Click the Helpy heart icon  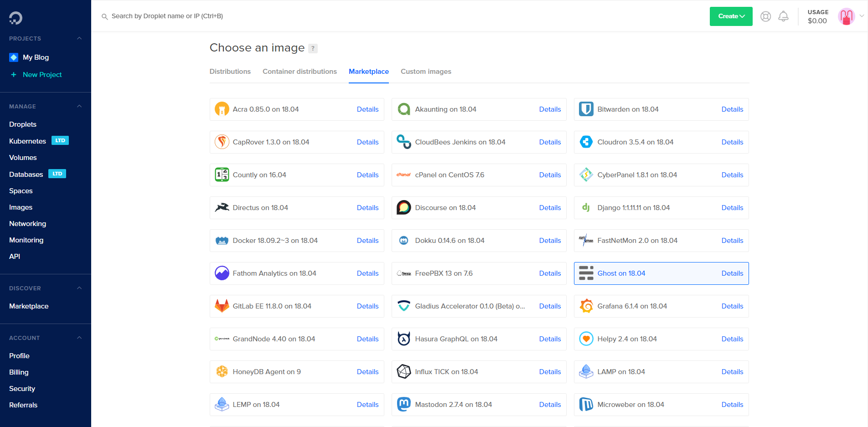click(x=586, y=339)
